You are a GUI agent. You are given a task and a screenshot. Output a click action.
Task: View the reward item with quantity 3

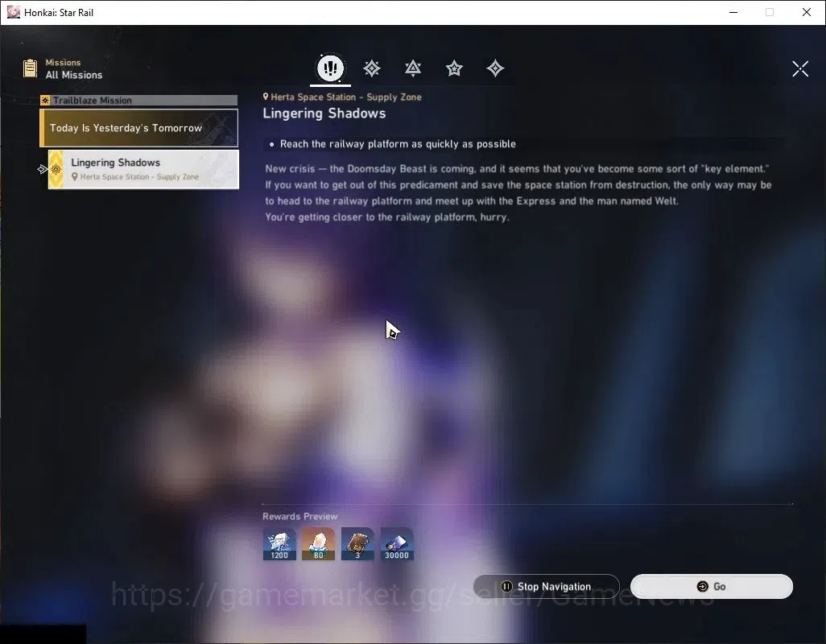click(x=357, y=544)
